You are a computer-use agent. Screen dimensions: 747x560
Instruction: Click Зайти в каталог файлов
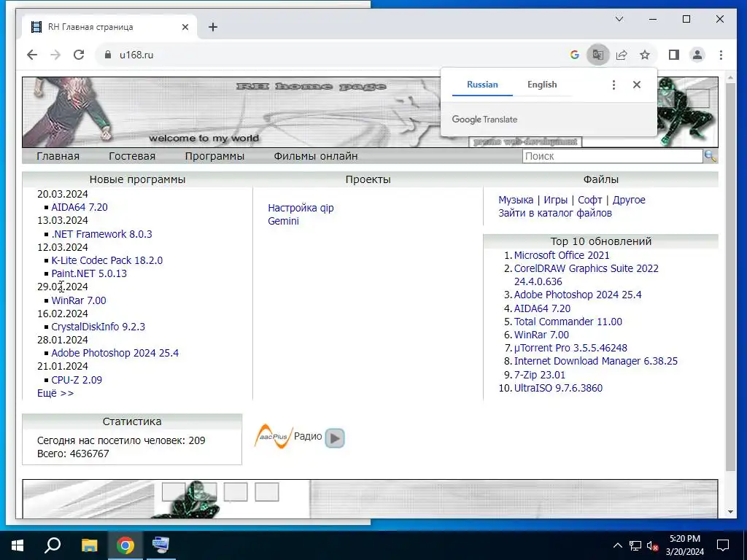point(555,213)
